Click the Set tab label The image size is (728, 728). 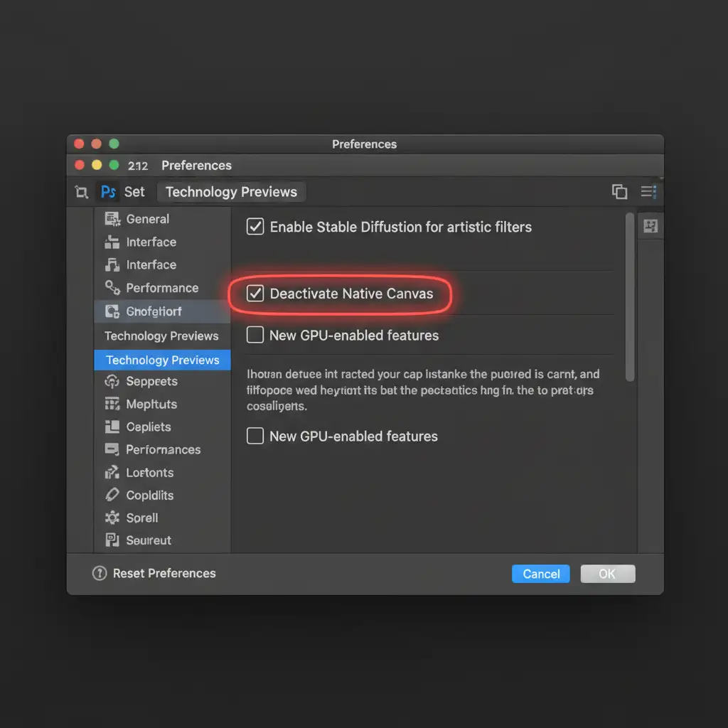134,192
